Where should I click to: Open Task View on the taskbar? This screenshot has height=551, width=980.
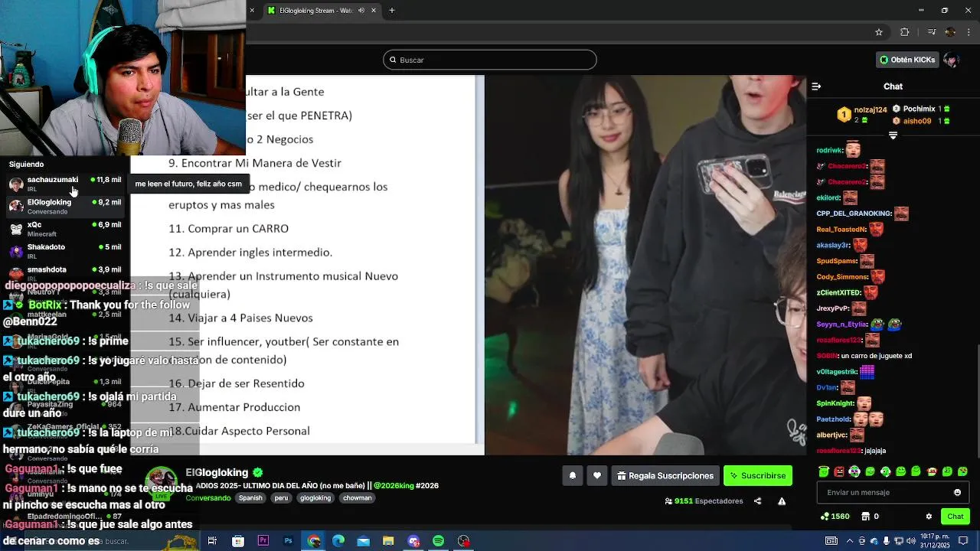(212, 541)
